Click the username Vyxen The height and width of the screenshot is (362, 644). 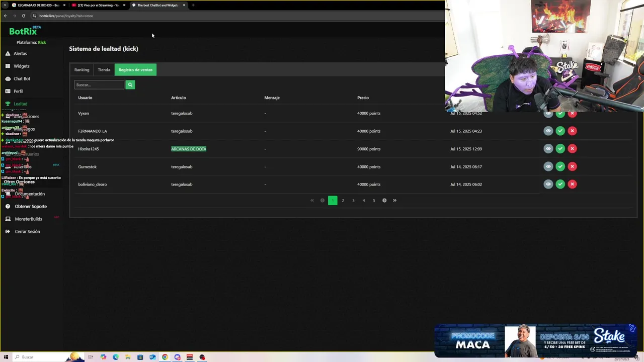pos(84,113)
